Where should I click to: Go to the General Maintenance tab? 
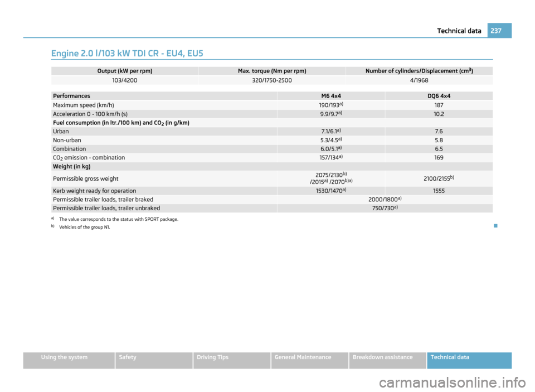[310, 360]
